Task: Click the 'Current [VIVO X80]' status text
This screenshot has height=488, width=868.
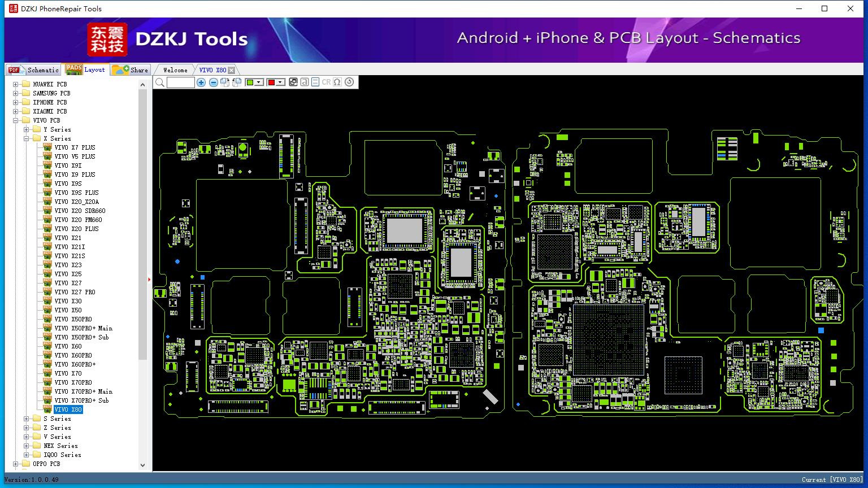Action: point(832,480)
